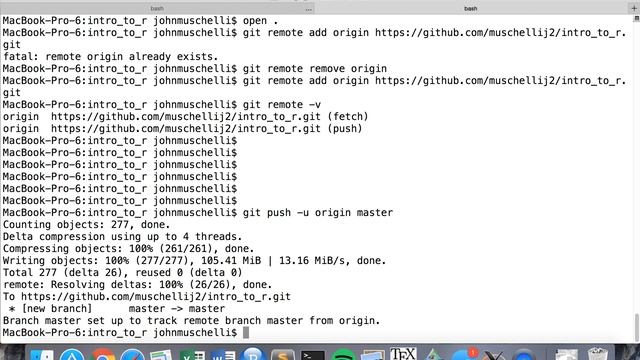This screenshot has height=360, width=640.
Task: Open Finder from the dock
Action: 42,354
